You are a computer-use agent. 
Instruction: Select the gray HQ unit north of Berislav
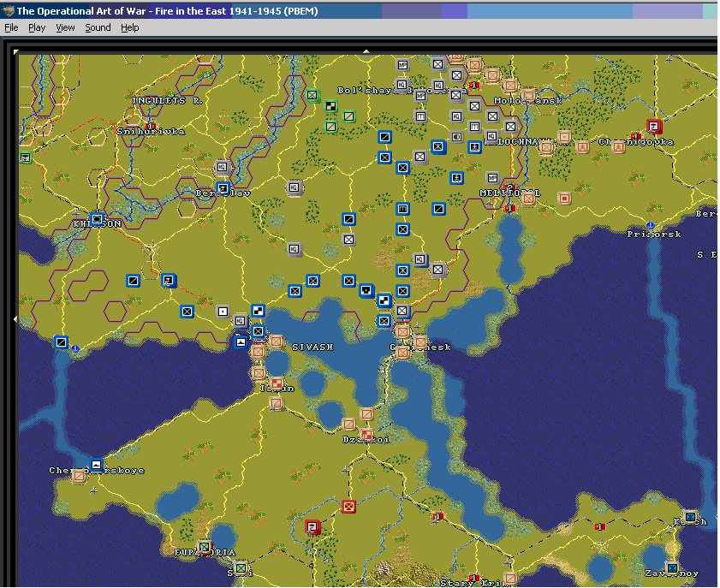[x=223, y=167]
